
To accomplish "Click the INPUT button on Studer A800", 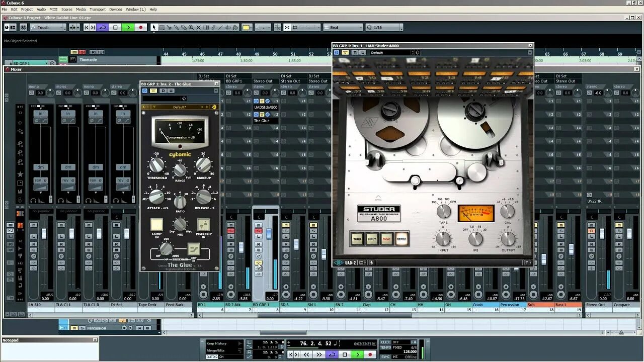I will click(372, 239).
